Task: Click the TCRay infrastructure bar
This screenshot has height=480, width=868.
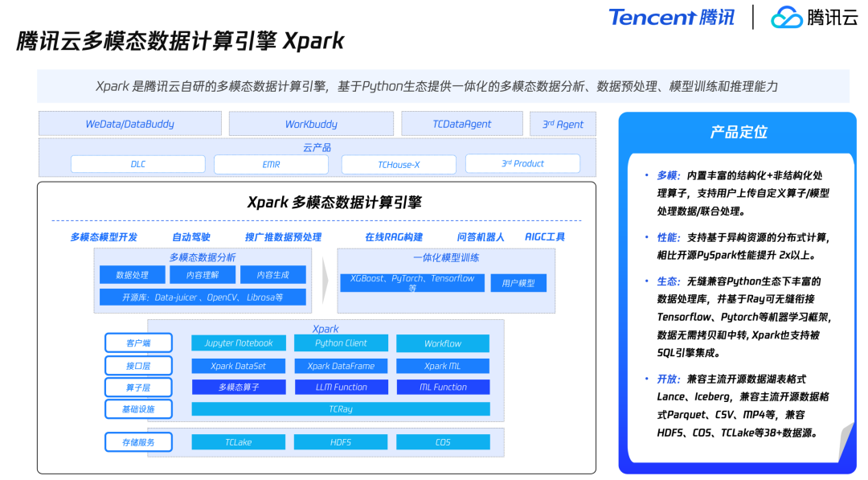Action: [x=341, y=409]
